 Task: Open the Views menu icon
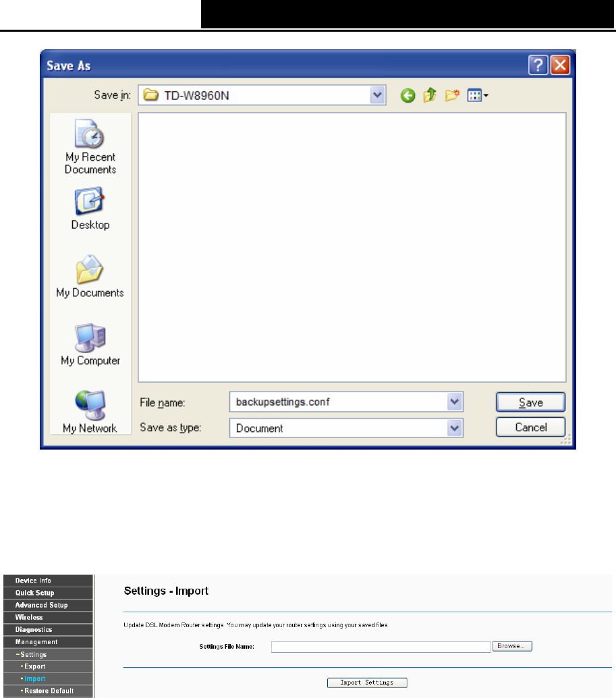point(478,95)
